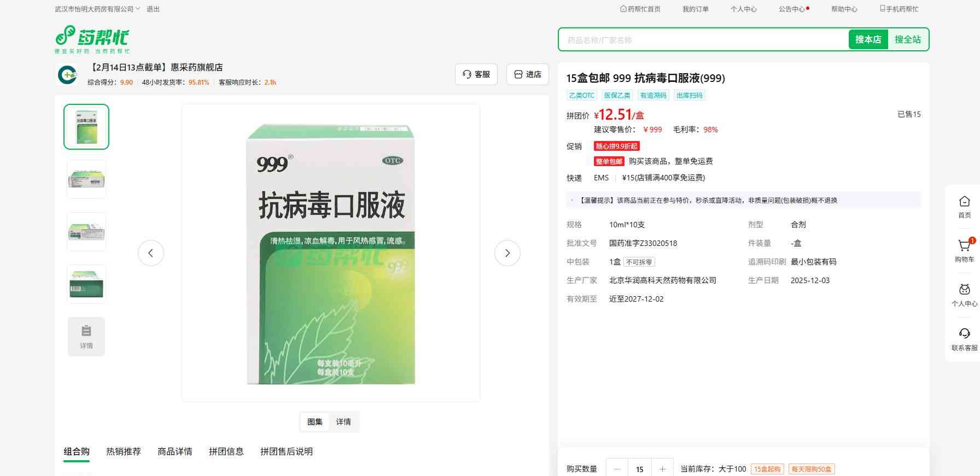The image size is (980, 476).
Task: Switch gallery view to 图集 toggle
Action: pyautogui.click(x=315, y=422)
